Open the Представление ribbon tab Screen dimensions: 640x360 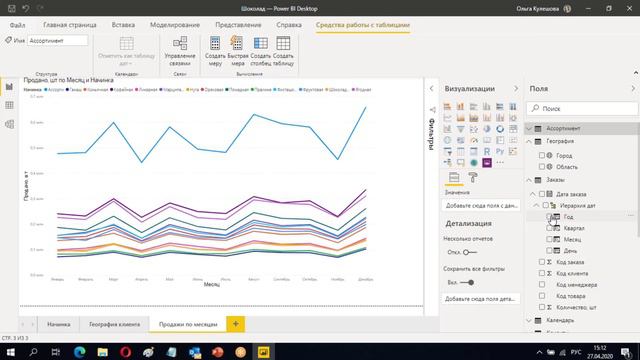(x=238, y=25)
